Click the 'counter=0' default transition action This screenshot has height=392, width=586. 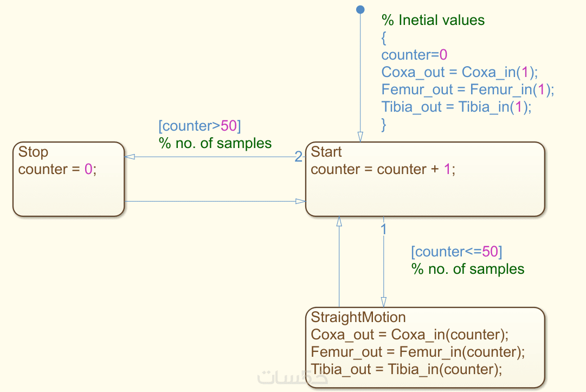click(414, 55)
